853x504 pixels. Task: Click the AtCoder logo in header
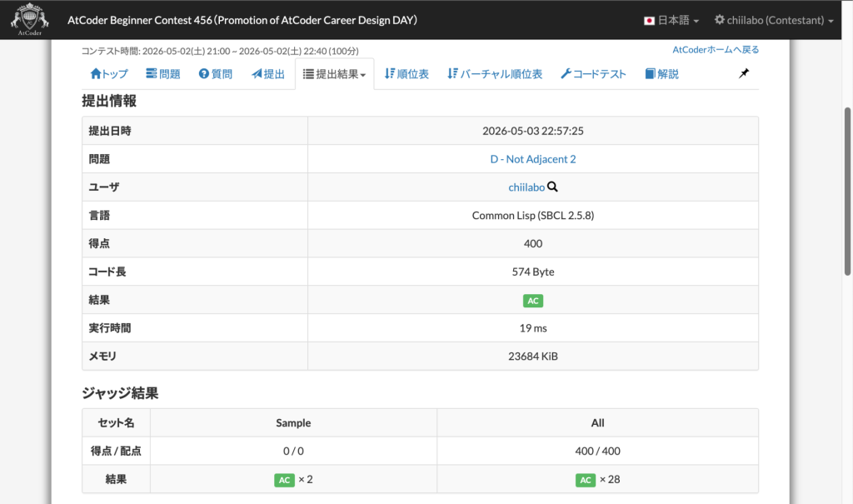tap(29, 20)
